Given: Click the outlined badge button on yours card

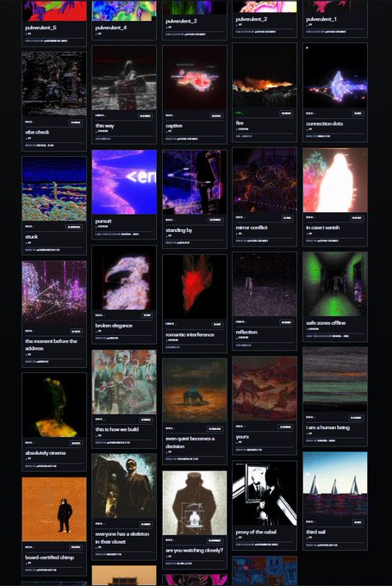Looking at the screenshot, I should click(285, 427).
